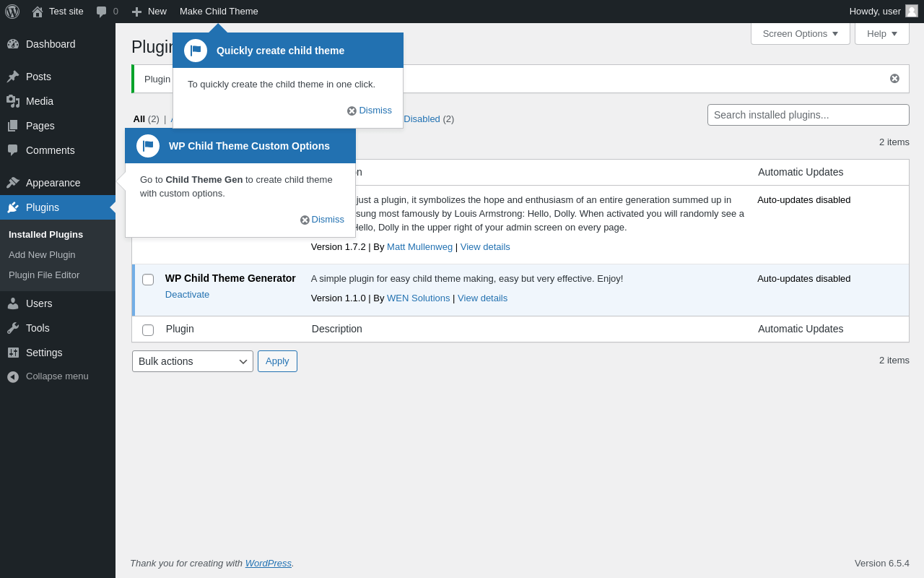Dismiss the WP Child Theme Custom Options pointer
Image resolution: width=924 pixels, height=578 pixels.
point(322,220)
